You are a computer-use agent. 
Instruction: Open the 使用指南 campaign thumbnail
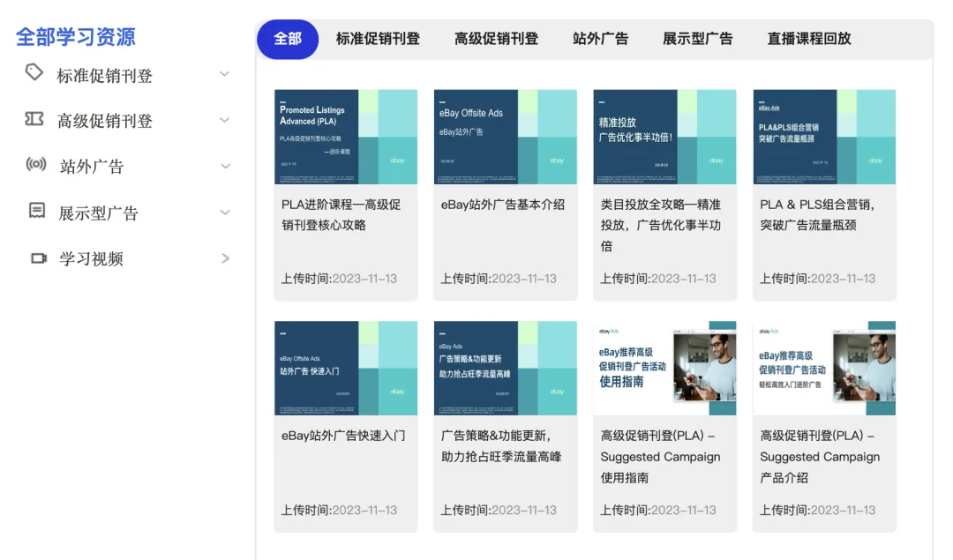(665, 368)
